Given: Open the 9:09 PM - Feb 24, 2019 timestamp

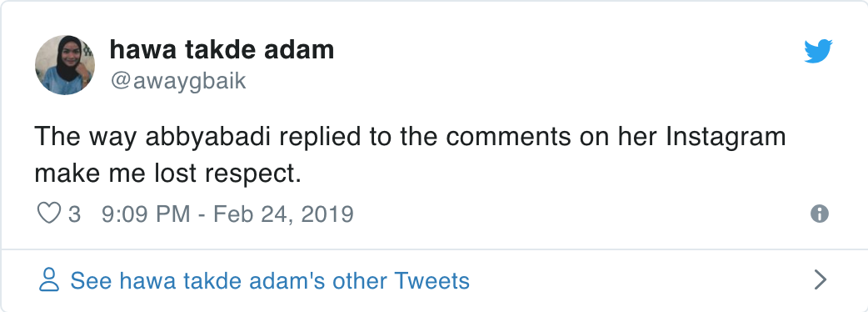Looking at the screenshot, I should (x=227, y=214).
